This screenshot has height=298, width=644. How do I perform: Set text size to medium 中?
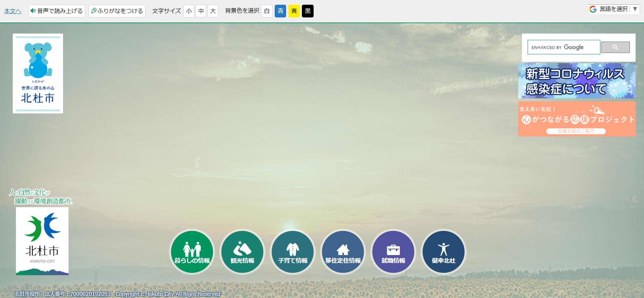coord(201,11)
